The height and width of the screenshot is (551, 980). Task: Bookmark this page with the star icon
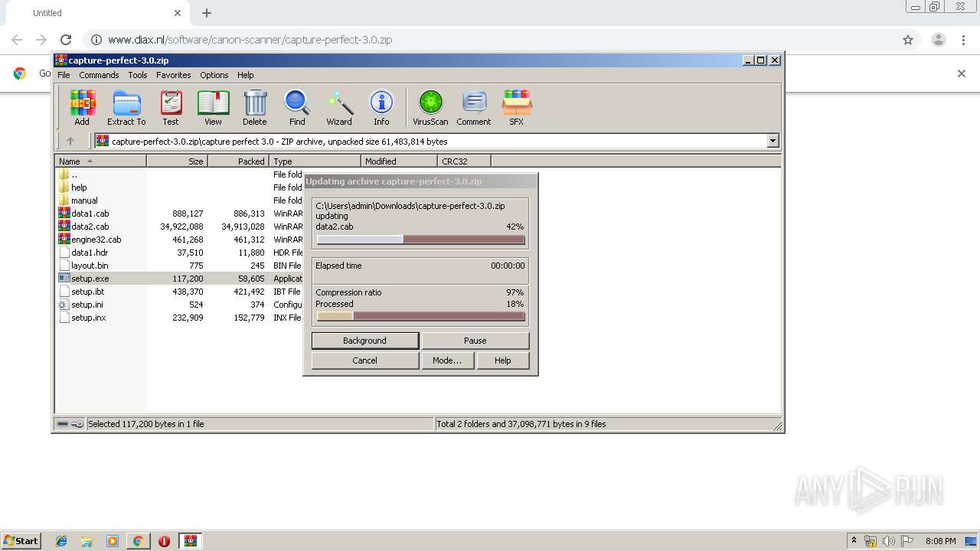[908, 40]
